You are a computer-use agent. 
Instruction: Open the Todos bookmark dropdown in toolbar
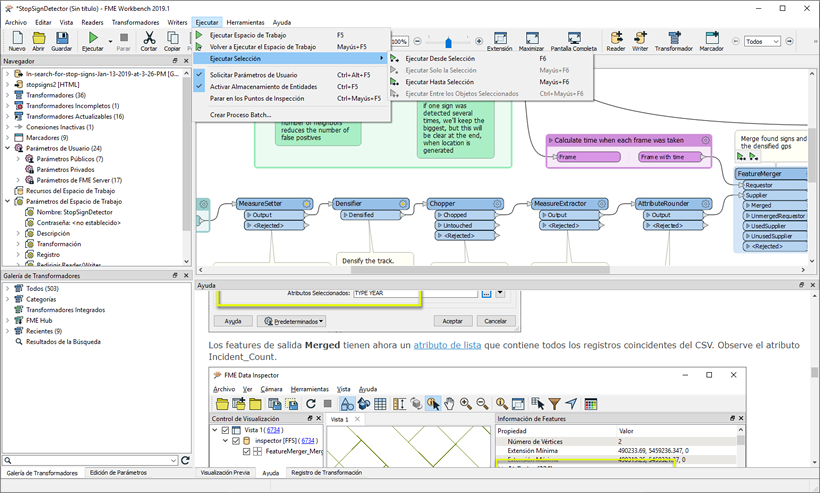tap(761, 41)
